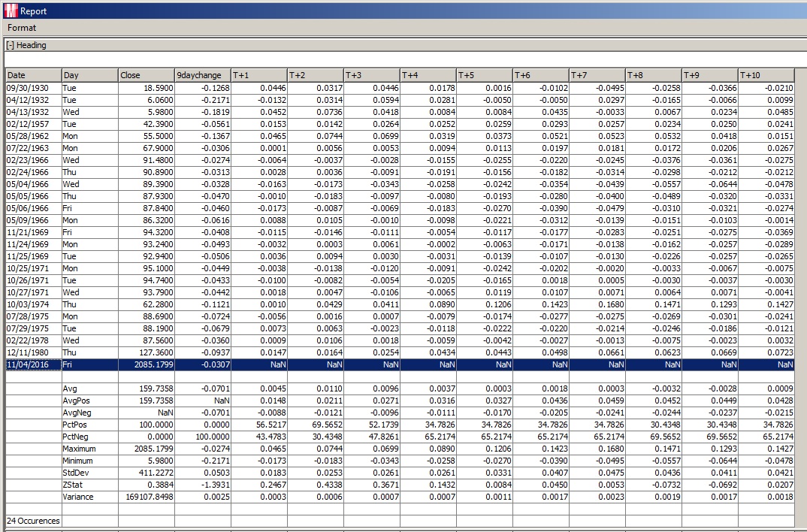Select the 02/24/1966 date cell
The height and width of the screenshot is (532, 807).
(34, 172)
